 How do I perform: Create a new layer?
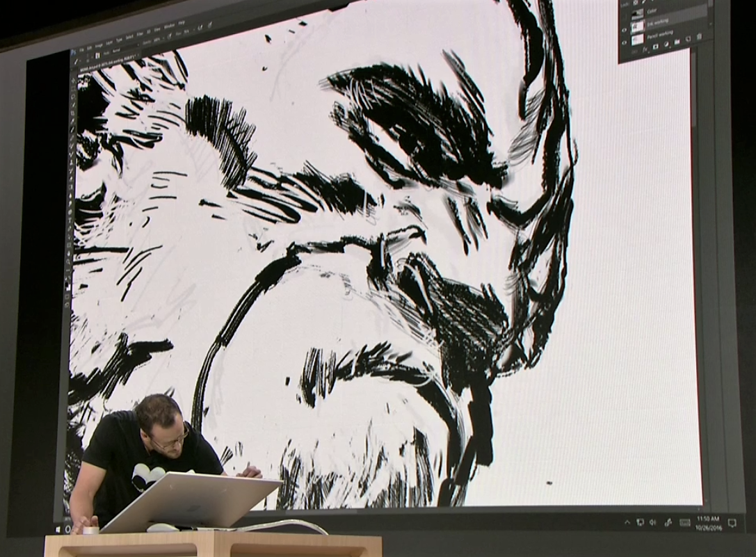click(688, 39)
